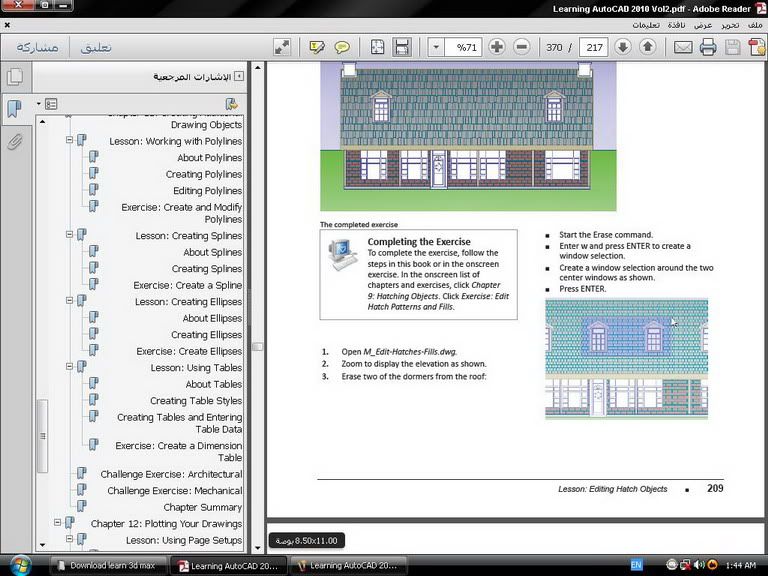Open bookmark Creating Polylines
The height and width of the screenshot is (576, 768).
coord(204,174)
